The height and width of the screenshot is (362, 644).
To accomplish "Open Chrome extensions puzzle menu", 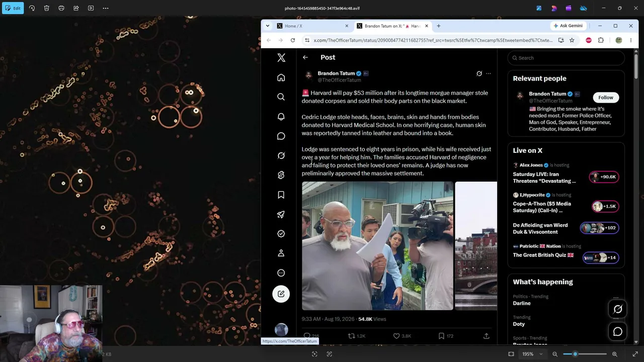I will pos(601,40).
